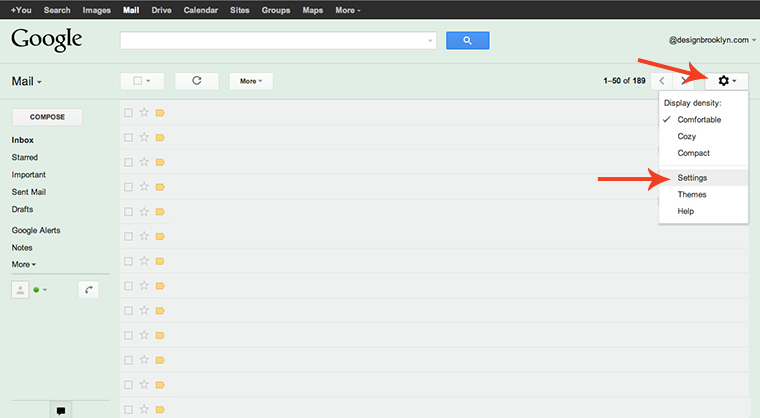Star the fifth email row
Image resolution: width=760 pixels, height=418 pixels.
coord(144,211)
